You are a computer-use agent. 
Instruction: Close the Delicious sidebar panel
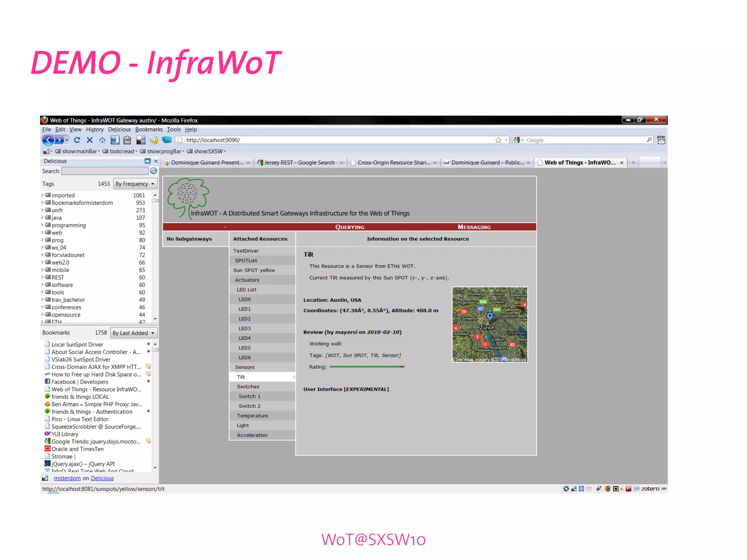(x=156, y=161)
